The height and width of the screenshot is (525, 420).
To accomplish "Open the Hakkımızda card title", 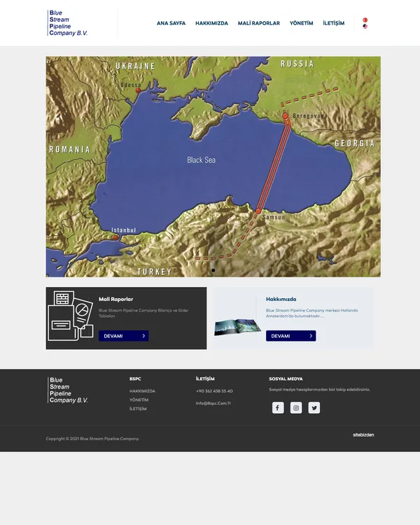I will [x=281, y=299].
